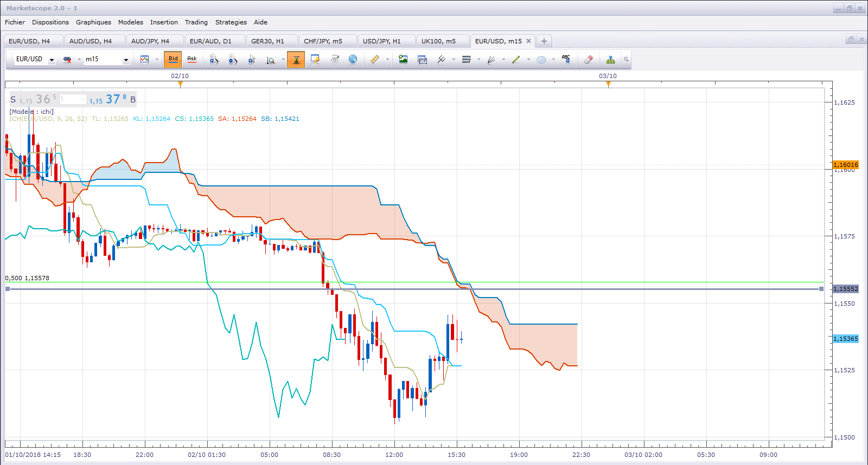Select the cursor zoom-area tool
The height and width of the screenshot is (465, 868).
pos(252,60)
